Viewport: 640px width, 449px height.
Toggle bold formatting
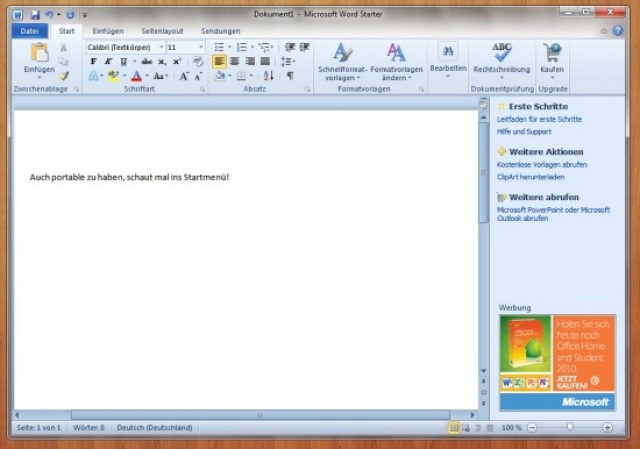(x=93, y=62)
